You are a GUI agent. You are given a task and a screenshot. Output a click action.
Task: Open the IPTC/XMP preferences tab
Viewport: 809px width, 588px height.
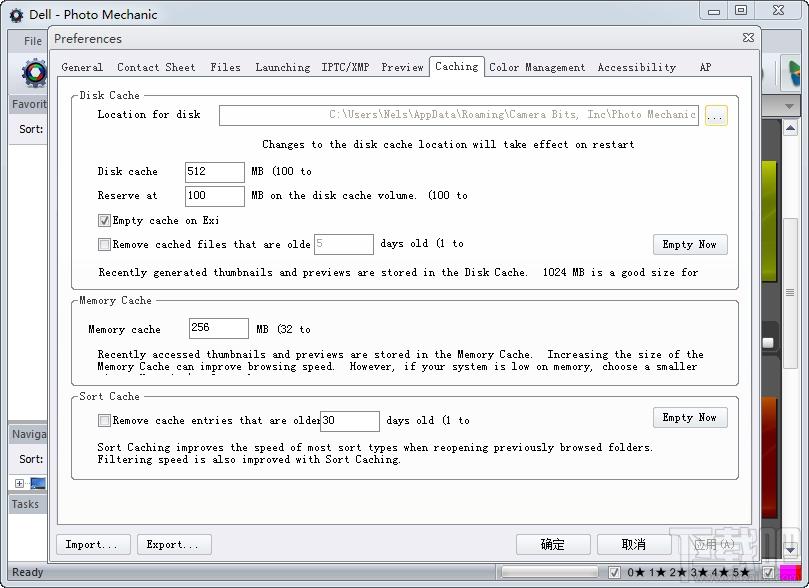(x=345, y=67)
